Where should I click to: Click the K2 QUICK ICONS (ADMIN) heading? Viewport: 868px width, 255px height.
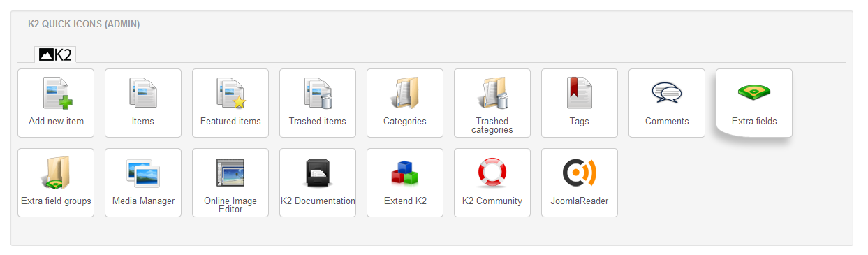(84, 24)
